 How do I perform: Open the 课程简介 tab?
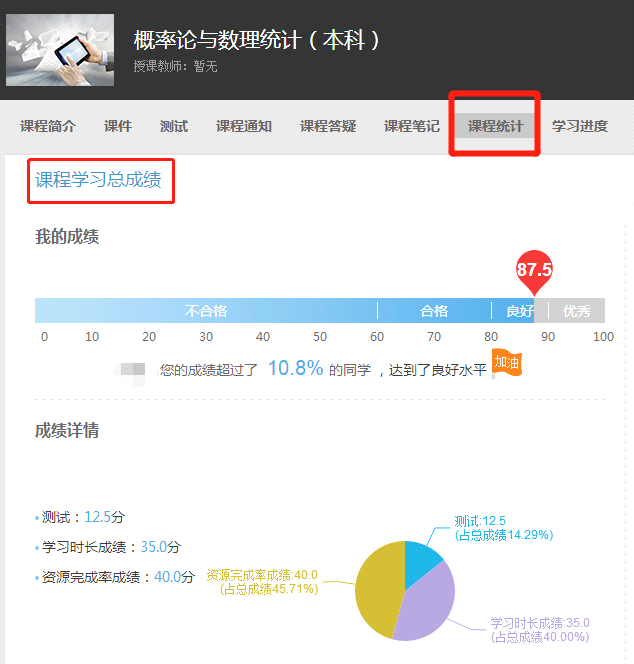coord(48,126)
